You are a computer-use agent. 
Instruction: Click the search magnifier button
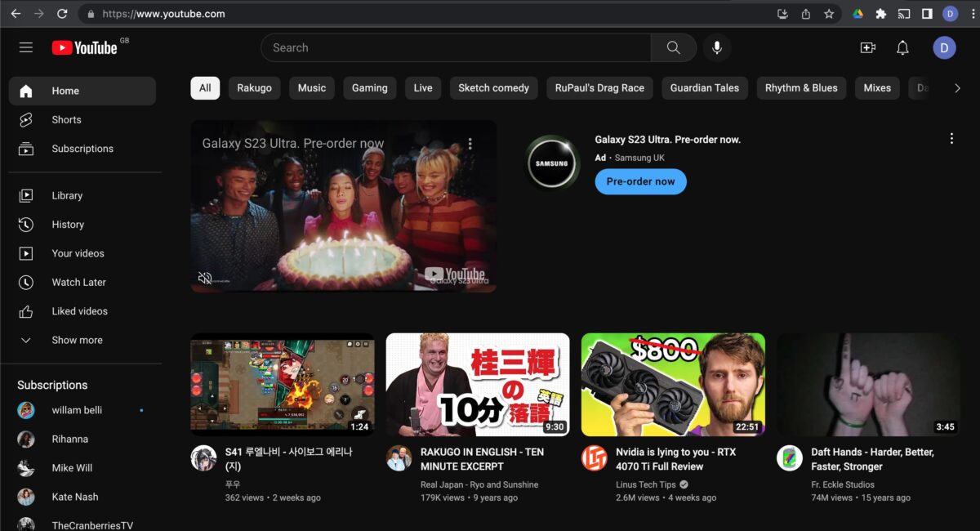point(673,47)
